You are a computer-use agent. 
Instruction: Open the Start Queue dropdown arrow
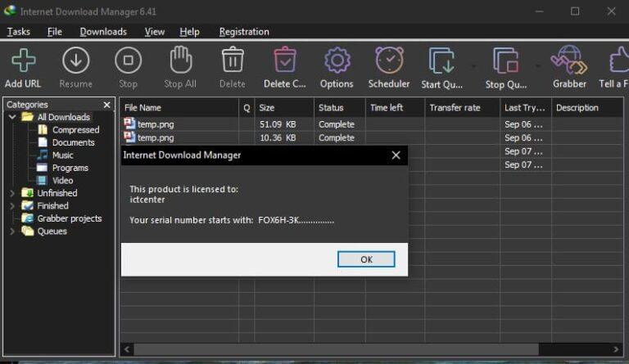[473, 65]
